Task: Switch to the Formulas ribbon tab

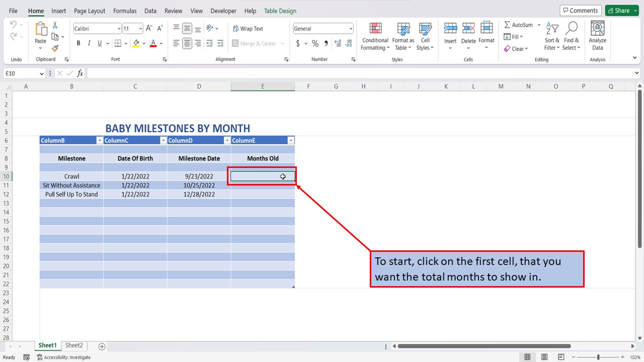Action: [125, 11]
